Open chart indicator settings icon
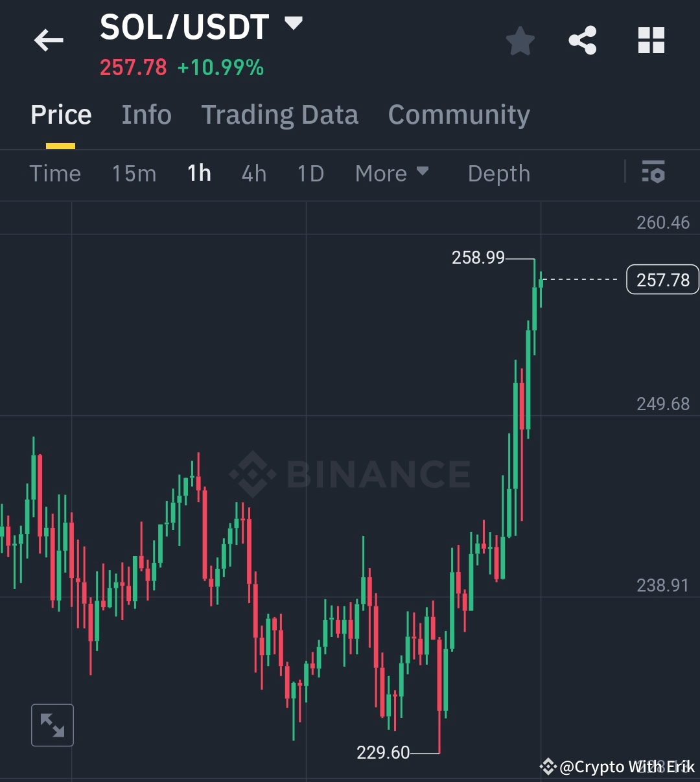Viewport: 700px width, 782px height. coord(654,173)
